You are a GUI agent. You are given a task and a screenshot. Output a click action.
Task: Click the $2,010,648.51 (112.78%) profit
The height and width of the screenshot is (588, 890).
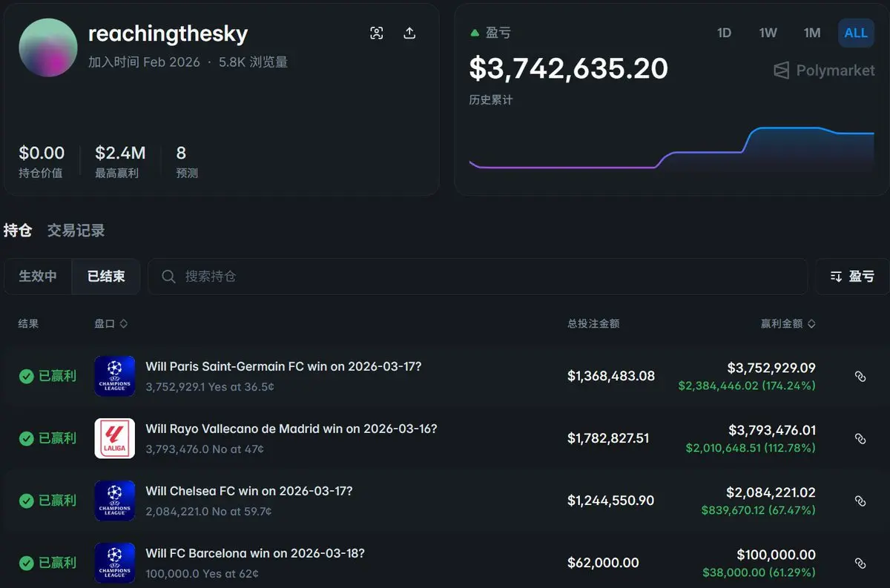pyautogui.click(x=751, y=448)
